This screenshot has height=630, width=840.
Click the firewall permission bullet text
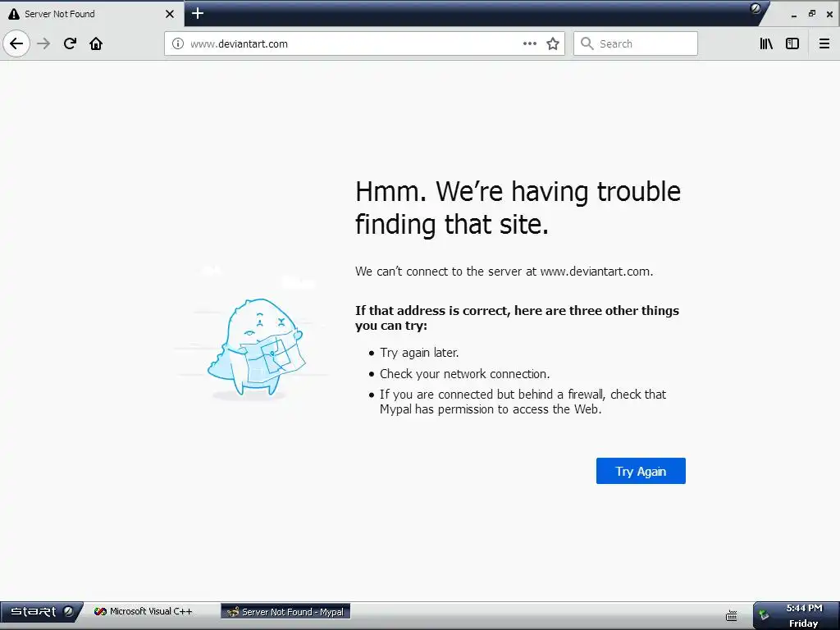(523, 402)
